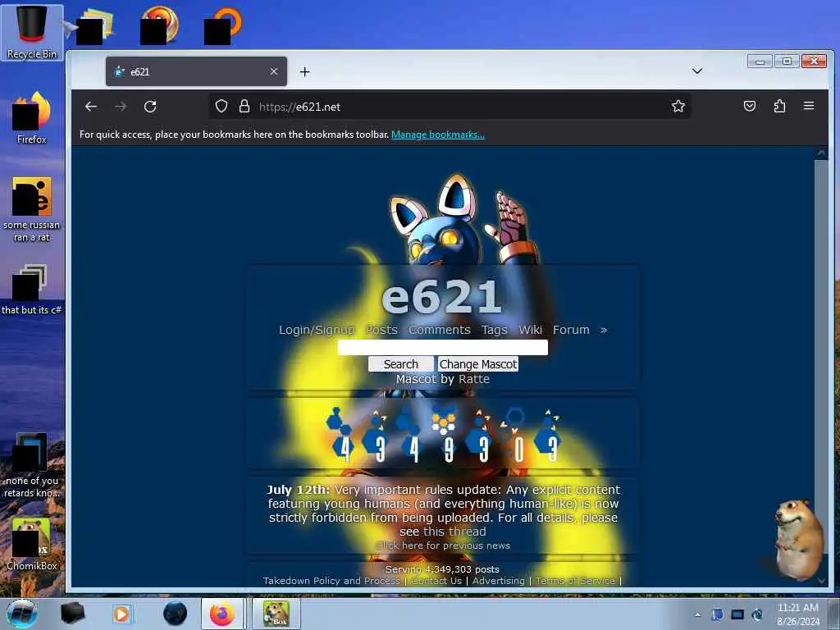Image resolution: width=840 pixels, height=630 pixels.
Task: Open the e621 logo heading
Action: (442, 297)
